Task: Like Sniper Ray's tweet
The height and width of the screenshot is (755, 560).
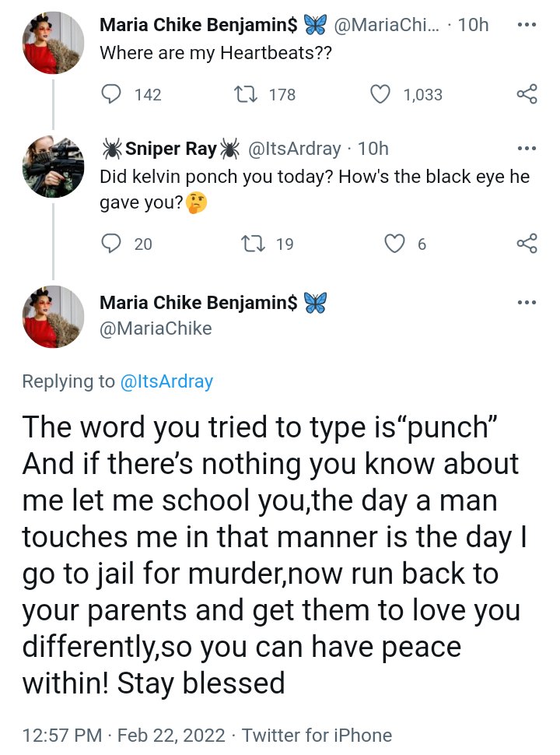Action: click(395, 244)
